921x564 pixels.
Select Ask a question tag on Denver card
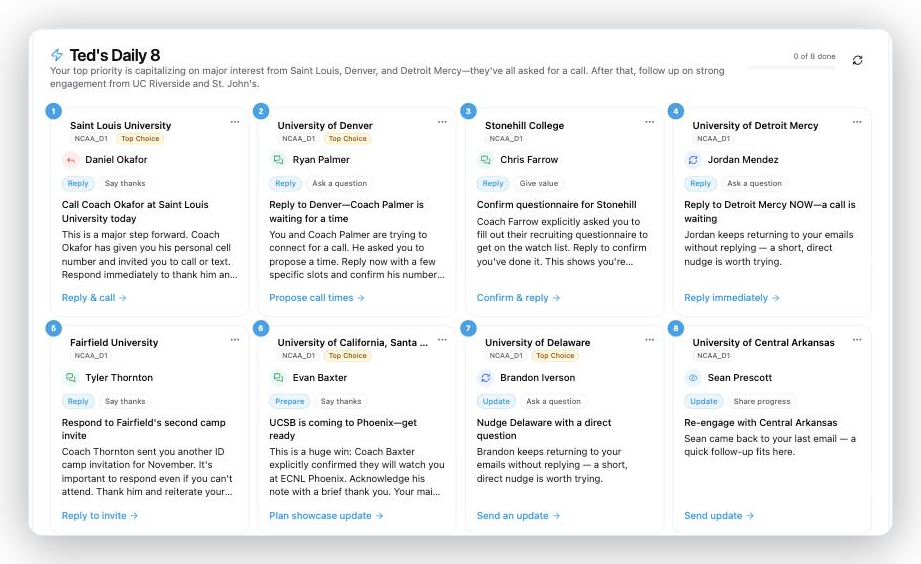[340, 183]
